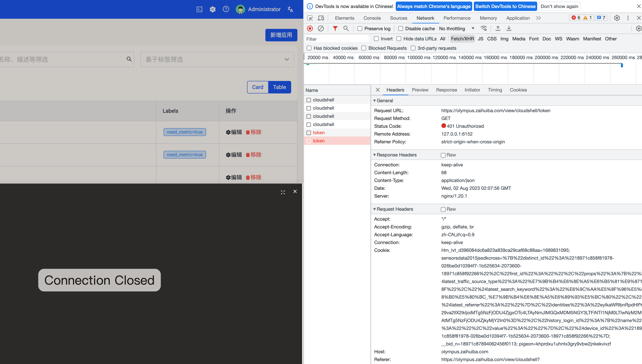Click Switch DevTools to Chinese
Screen dimensions: 642x364
505,6
